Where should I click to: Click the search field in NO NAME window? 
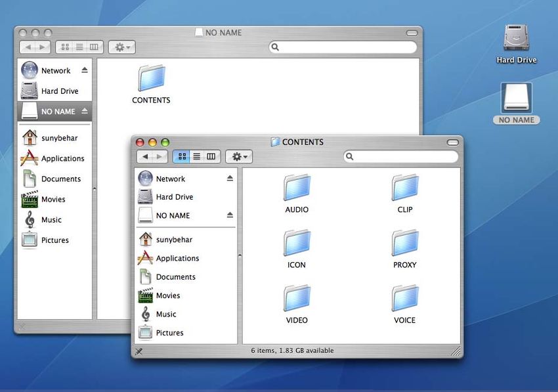pyautogui.click(x=343, y=47)
